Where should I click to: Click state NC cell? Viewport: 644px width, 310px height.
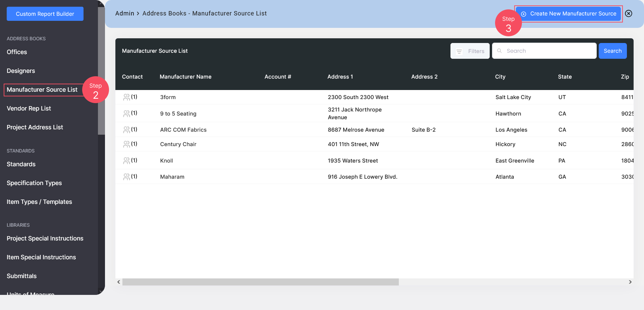click(x=562, y=144)
